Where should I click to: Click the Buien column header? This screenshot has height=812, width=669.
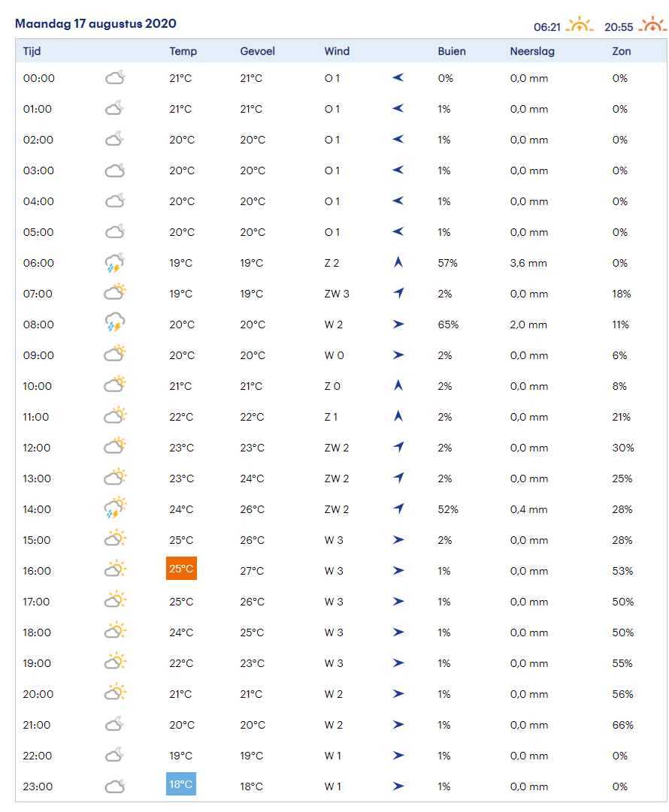coord(452,51)
